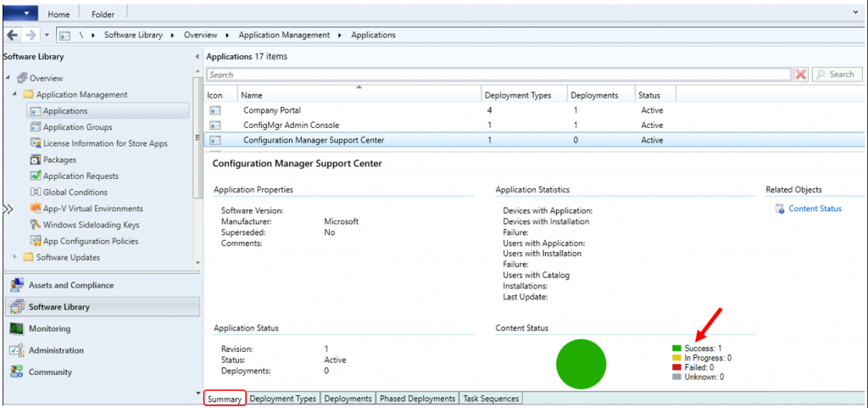Click the green Success legend swatch
This screenshot has height=408, width=868.
tap(676, 349)
